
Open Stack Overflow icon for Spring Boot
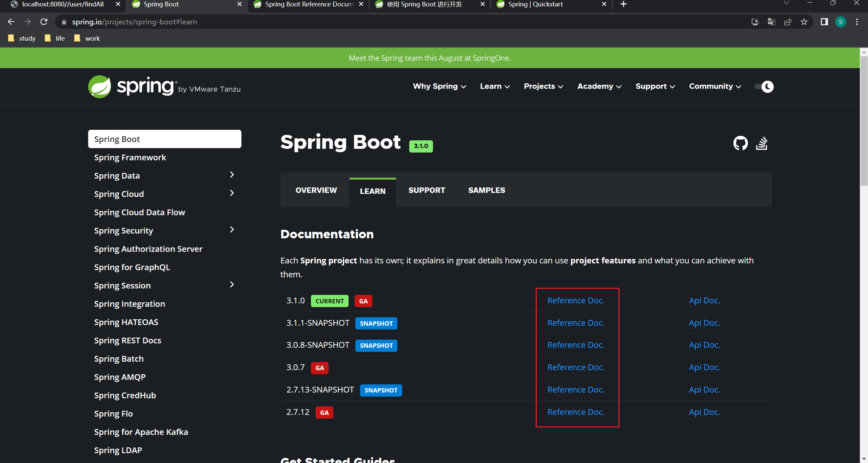762,143
